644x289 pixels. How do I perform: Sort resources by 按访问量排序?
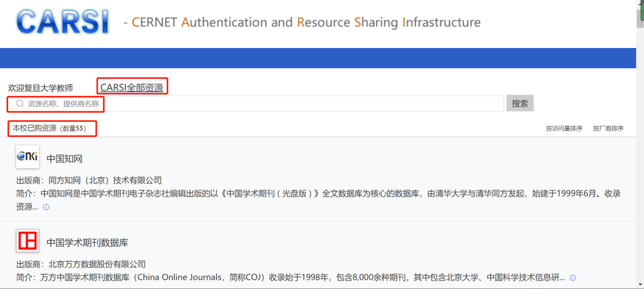point(564,128)
